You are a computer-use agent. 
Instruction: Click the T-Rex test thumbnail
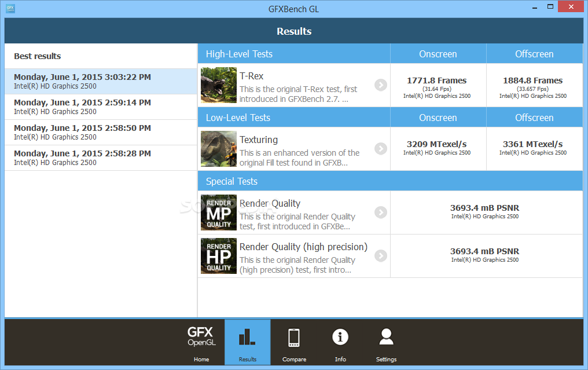pyautogui.click(x=219, y=85)
